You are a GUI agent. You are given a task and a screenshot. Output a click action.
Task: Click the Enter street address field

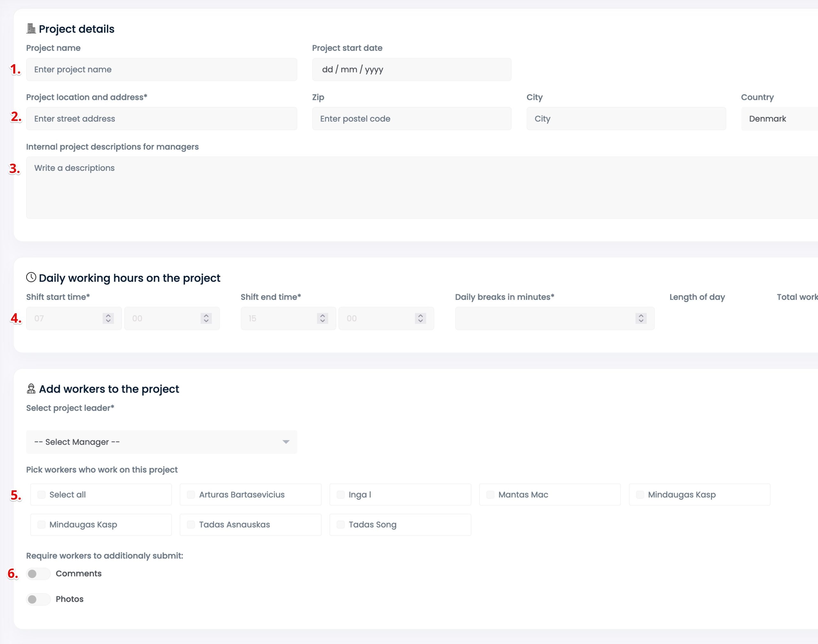[161, 119]
